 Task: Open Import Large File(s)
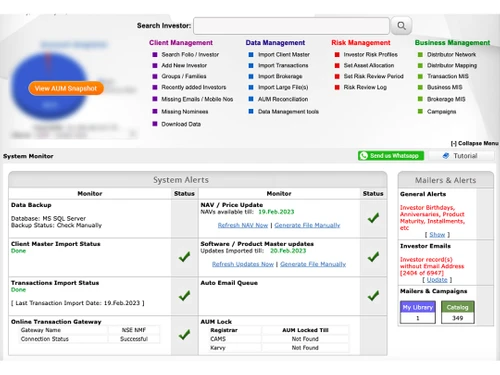coord(283,87)
